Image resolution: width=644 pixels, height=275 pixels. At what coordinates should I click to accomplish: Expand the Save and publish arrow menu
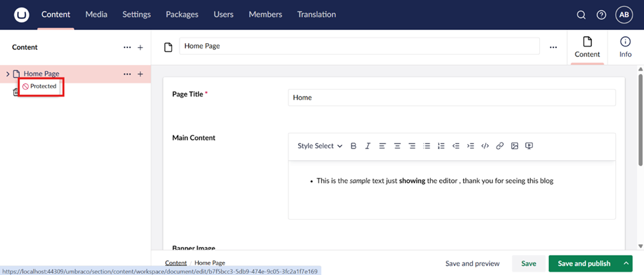(x=626, y=263)
